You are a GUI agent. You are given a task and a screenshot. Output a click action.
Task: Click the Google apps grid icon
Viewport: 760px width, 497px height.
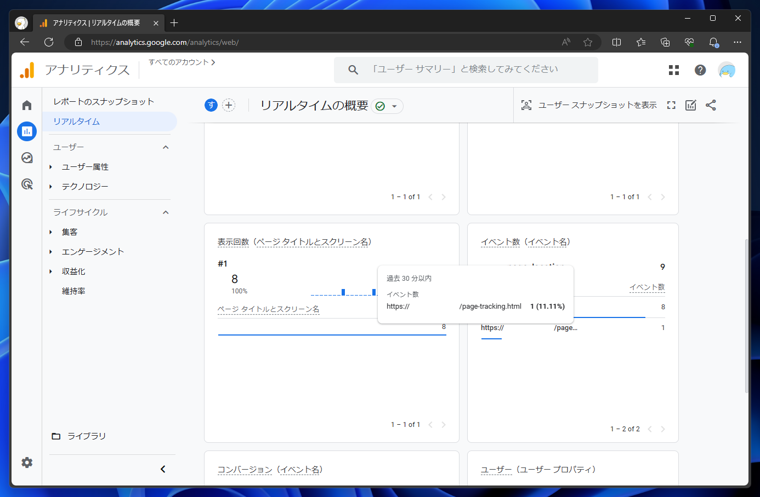pos(673,70)
